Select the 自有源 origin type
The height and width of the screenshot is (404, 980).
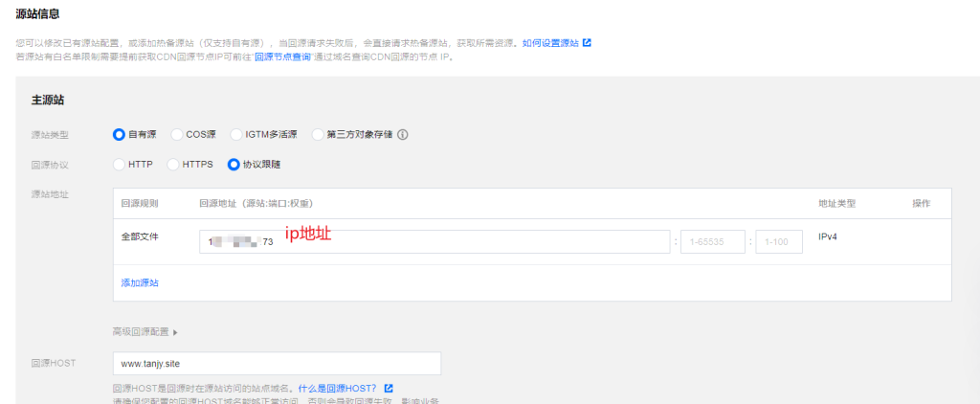pyautogui.click(x=120, y=135)
